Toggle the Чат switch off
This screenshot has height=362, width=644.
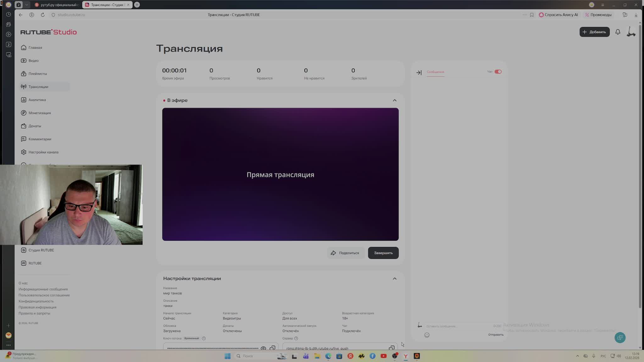pos(498,72)
